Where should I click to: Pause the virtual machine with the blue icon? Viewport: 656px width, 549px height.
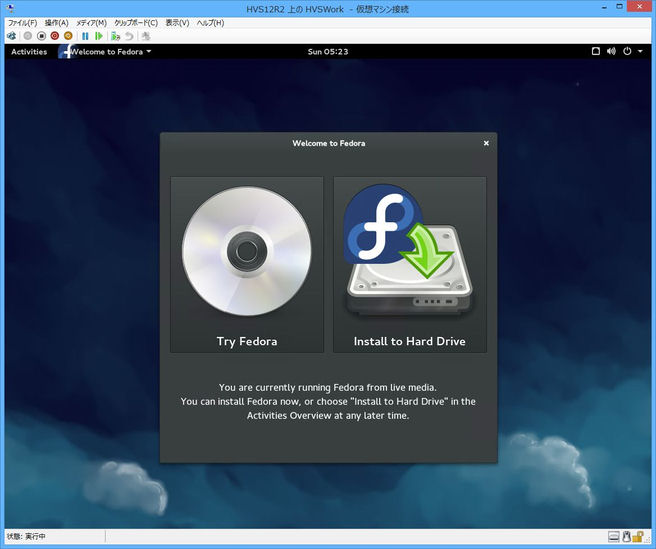pos(85,36)
